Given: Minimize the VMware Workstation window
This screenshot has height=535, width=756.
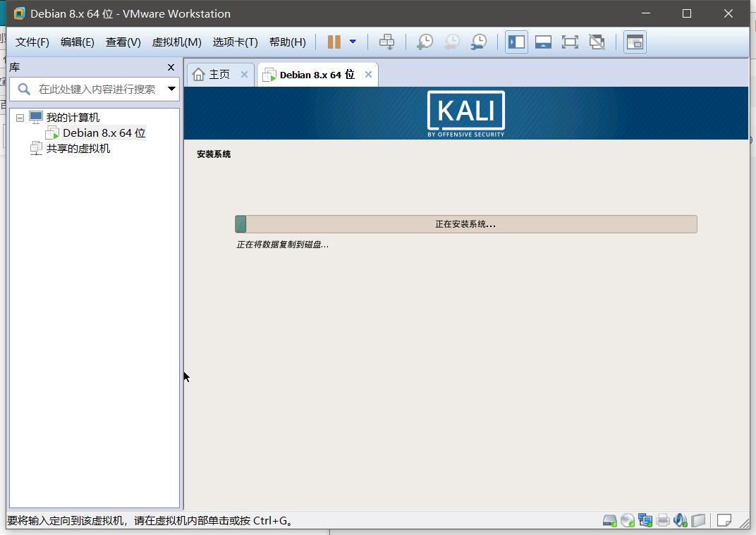Looking at the screenshot, I should point(646,13).
